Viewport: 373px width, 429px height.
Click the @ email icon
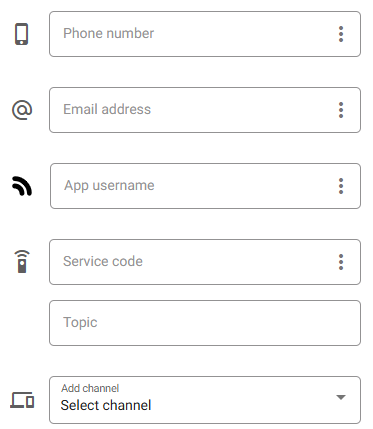pyautogui.click(x=22, y=110)
